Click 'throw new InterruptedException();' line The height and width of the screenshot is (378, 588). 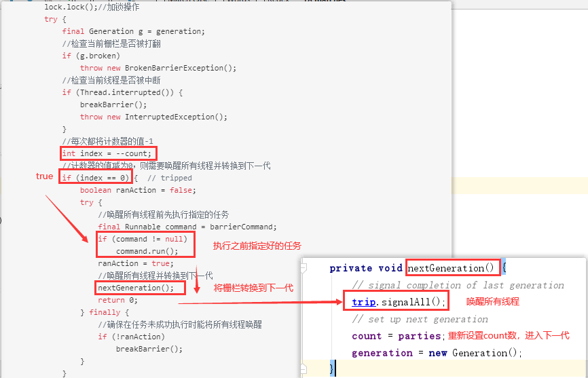(153, 117)
